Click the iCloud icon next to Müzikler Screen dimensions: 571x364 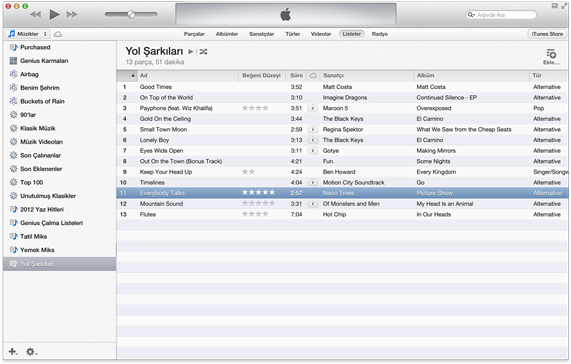(58, 34)
